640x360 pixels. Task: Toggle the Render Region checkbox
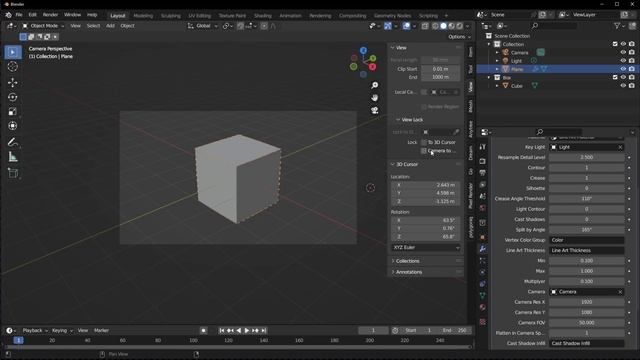click(x=424, y=107)
